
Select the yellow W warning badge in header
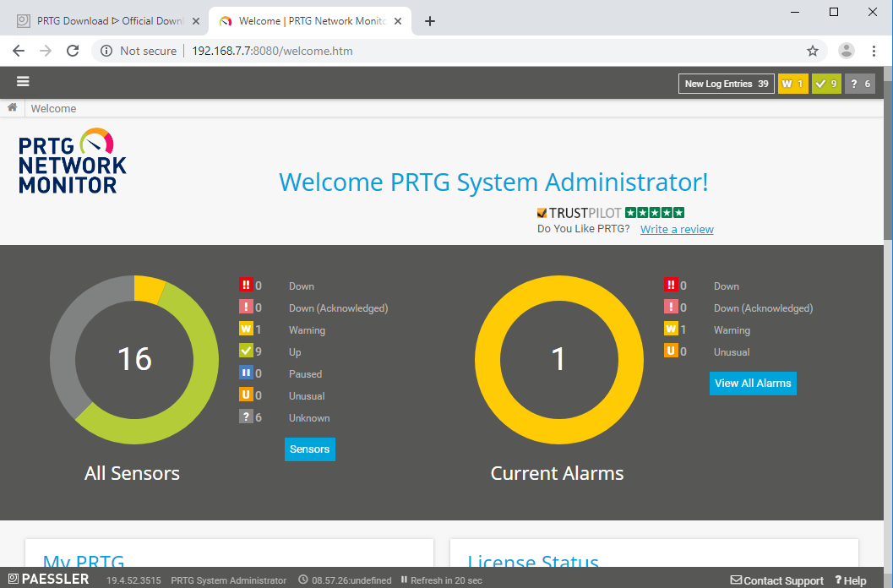[x=792, y=83]
